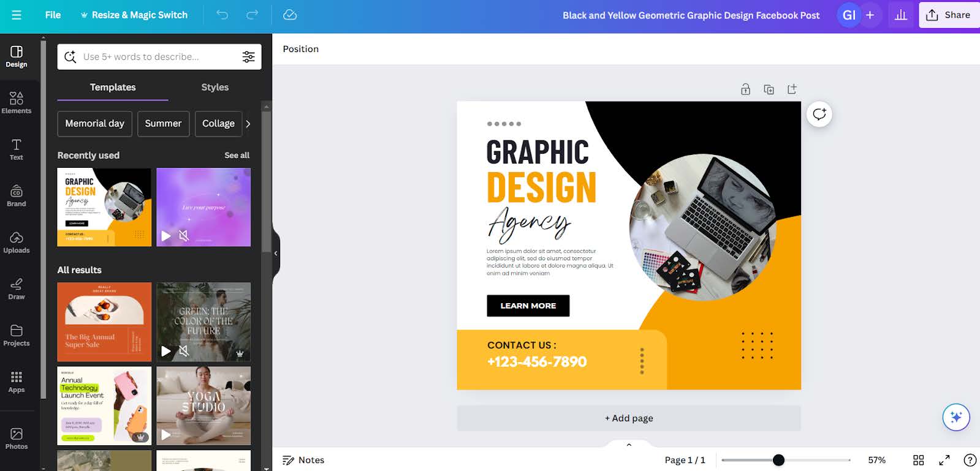Click the Position toolbar button
Screen dimensions: 980x471
pyautogui.click(x=300, y=49)
